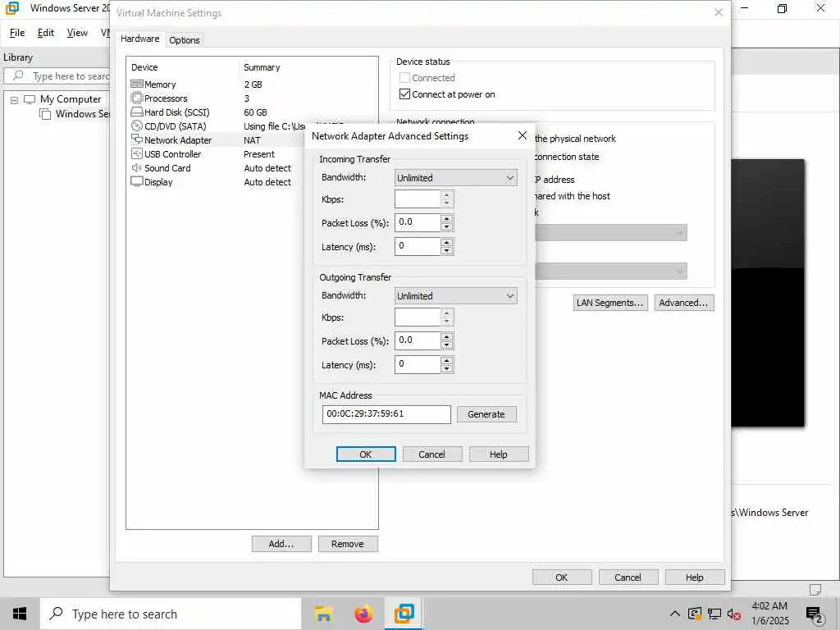Click Cancel in Virtual Machine Settings
Viewport: 840px width, 630px height.
(628, 577)
